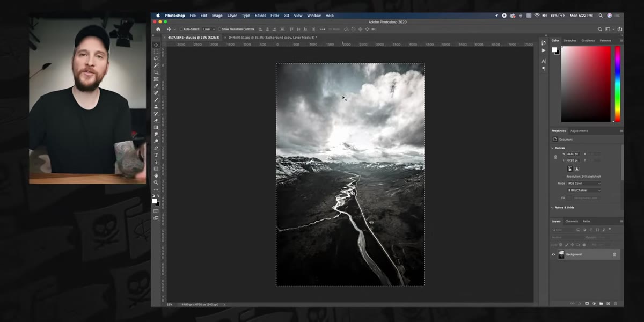Open the Actions panel play icon
The image size is (644, 322).
coord(544,50)
